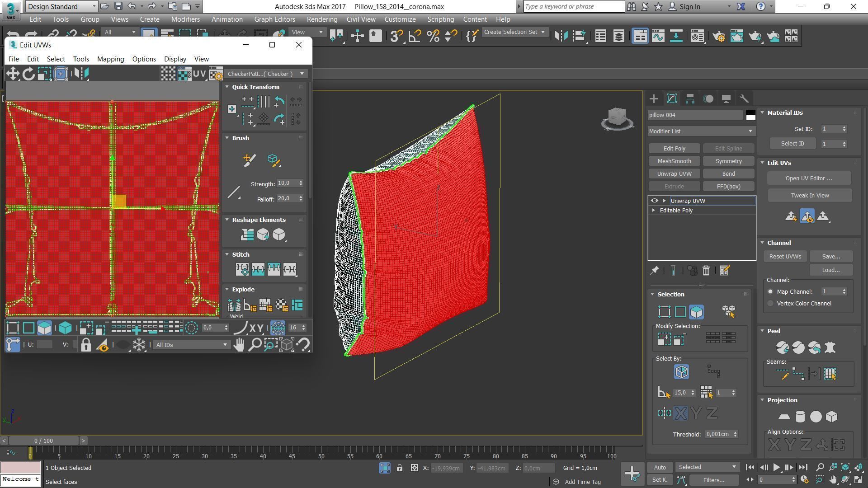Click the Quick Peel icon
This screenshot has width=868, height=488.
click(783, 347)
